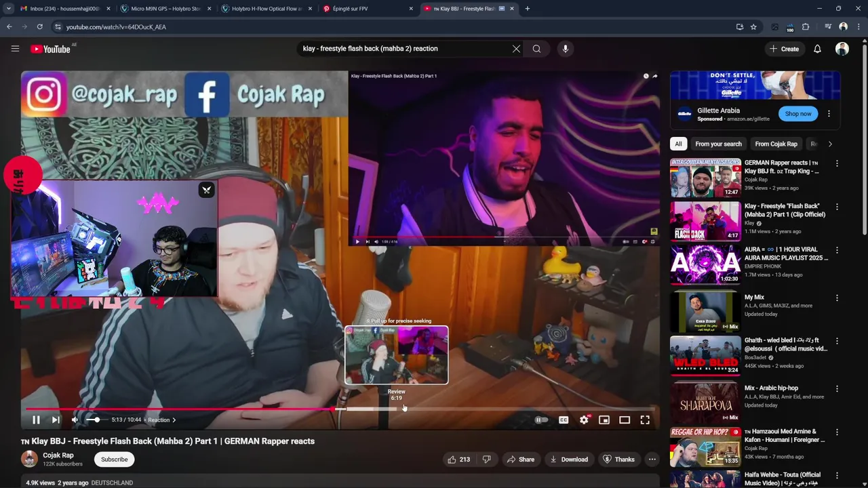This screenshot has height=488, width=868.
Task: Dislike the video
Action: [486, 460]
